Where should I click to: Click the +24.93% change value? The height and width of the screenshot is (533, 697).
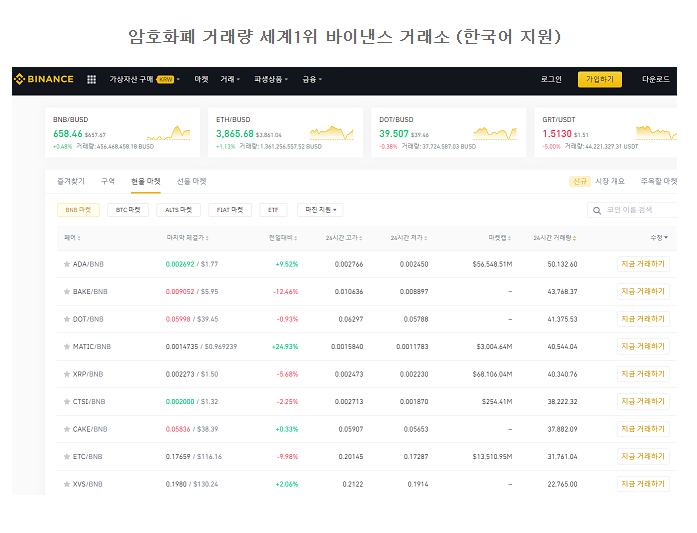tap(285, 347)
